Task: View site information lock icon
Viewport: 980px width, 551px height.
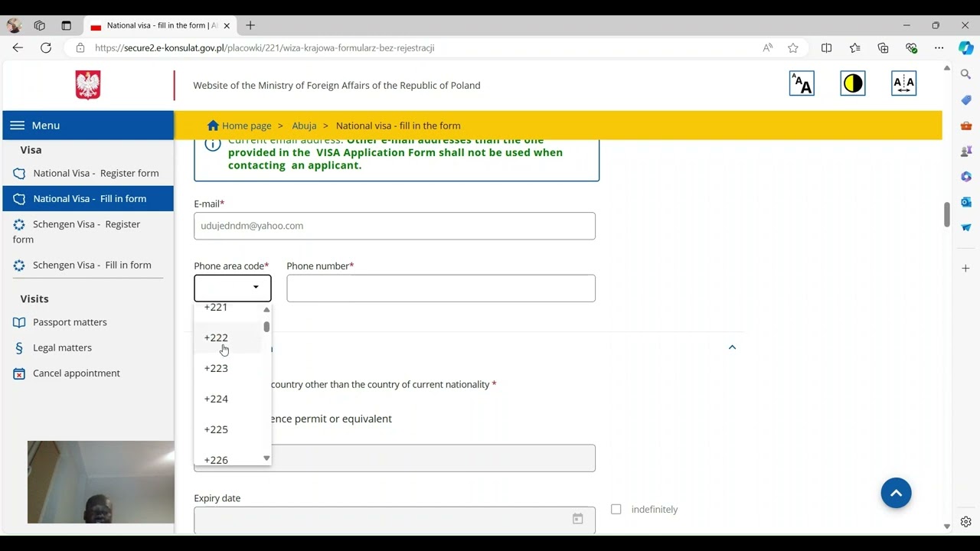Action: [80, 47]
